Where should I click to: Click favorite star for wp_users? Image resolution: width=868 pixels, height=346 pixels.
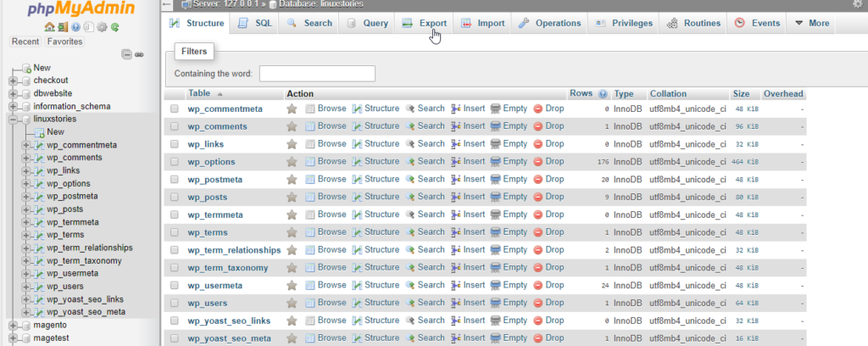point(292,303)
